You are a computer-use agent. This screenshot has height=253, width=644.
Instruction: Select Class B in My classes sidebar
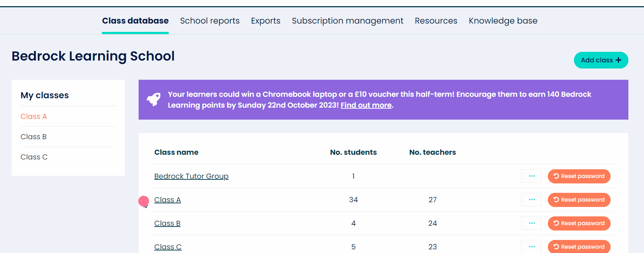(34, 137)
